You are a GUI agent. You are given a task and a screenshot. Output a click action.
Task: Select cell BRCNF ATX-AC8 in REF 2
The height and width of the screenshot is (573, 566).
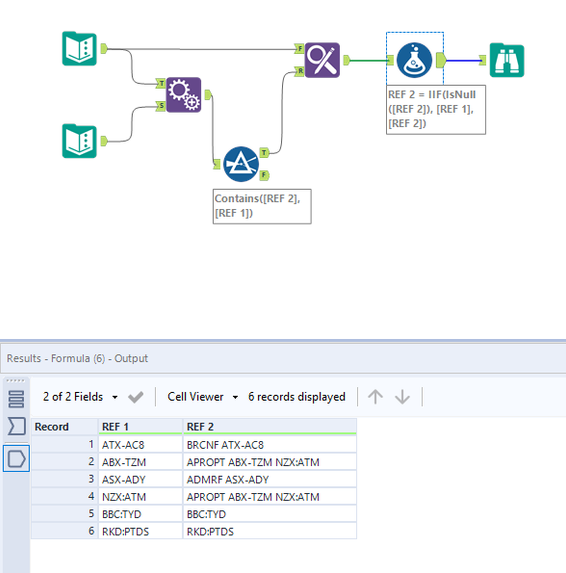(x=270, y=445)
